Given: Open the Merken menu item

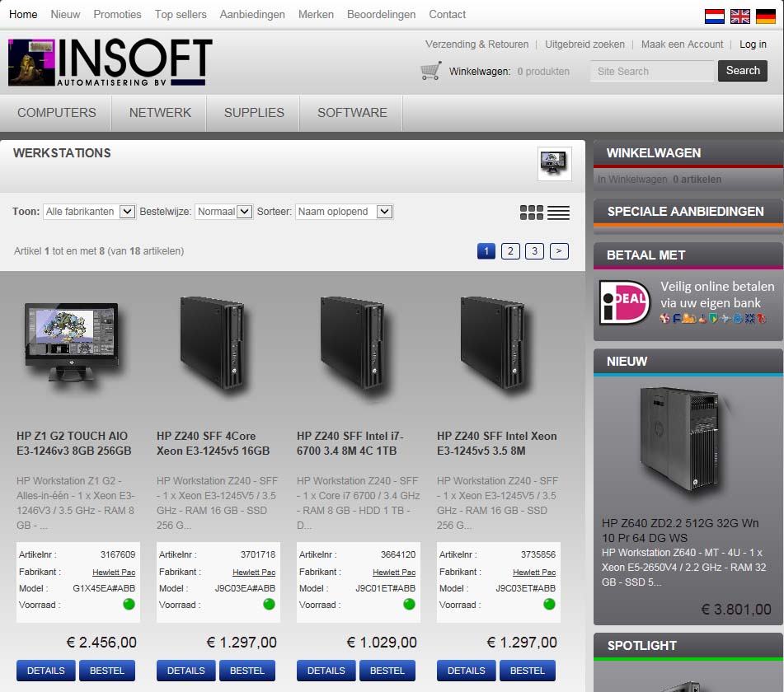Looking at the screenshot, I should pos(316,15).
